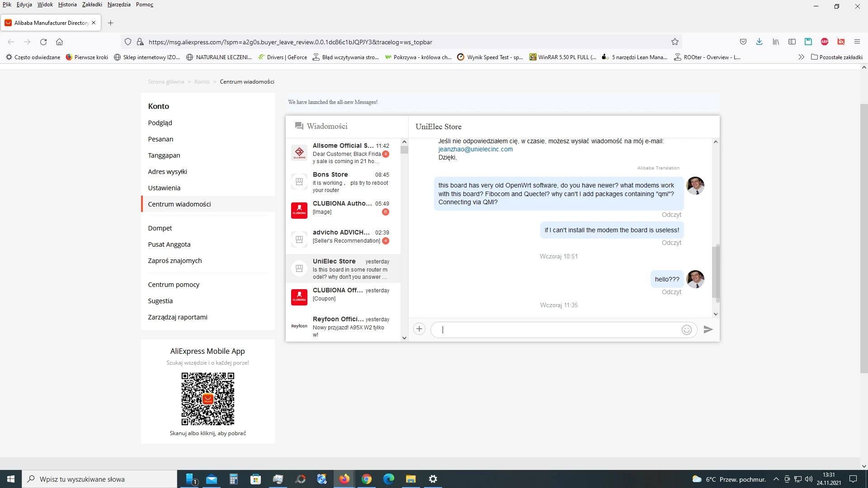Expand hidden bookmarks with double chevron
The height and width of the screenshot is (488, 868).
coord(801,57)
